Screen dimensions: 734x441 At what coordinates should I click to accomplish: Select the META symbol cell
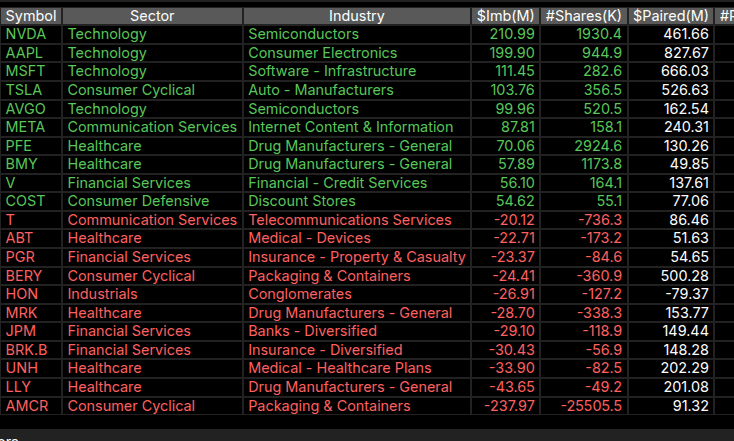(31, 127)
